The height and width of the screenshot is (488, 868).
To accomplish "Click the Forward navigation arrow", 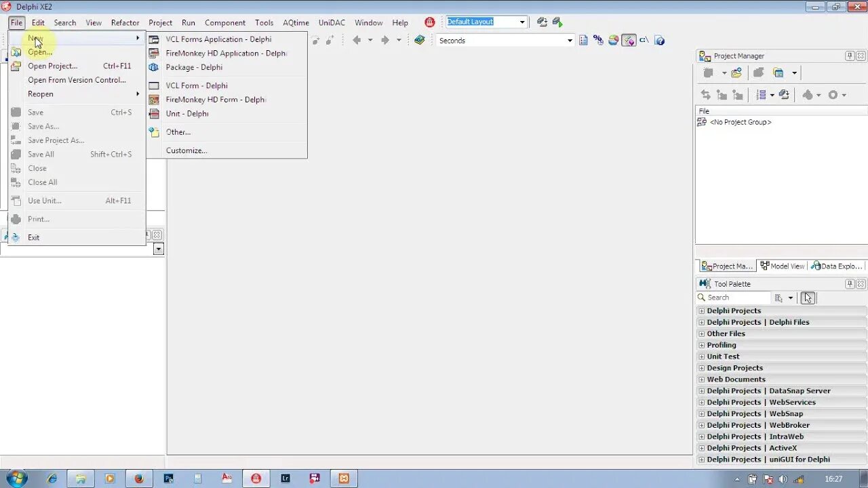I will 385,40.
